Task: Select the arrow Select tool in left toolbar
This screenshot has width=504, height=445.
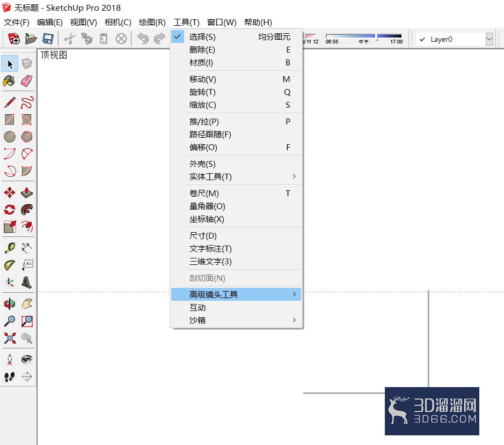Action: click(10, 64)
